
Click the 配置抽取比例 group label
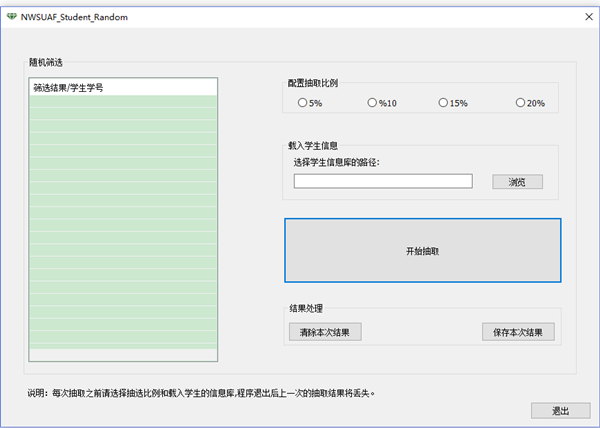point(313,83)
